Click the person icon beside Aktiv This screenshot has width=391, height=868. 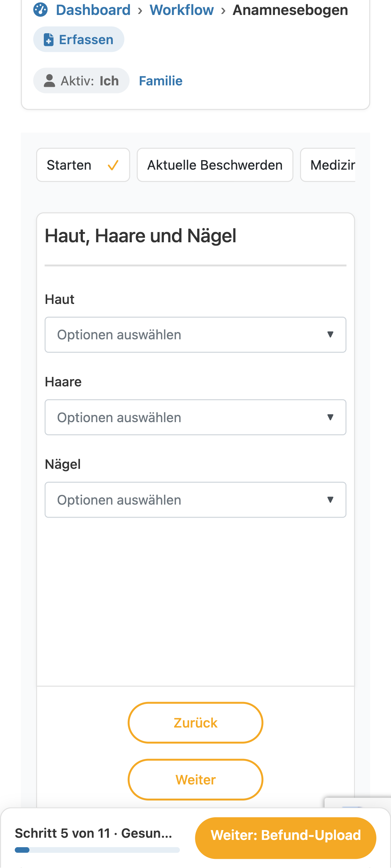tap(49, 81)
